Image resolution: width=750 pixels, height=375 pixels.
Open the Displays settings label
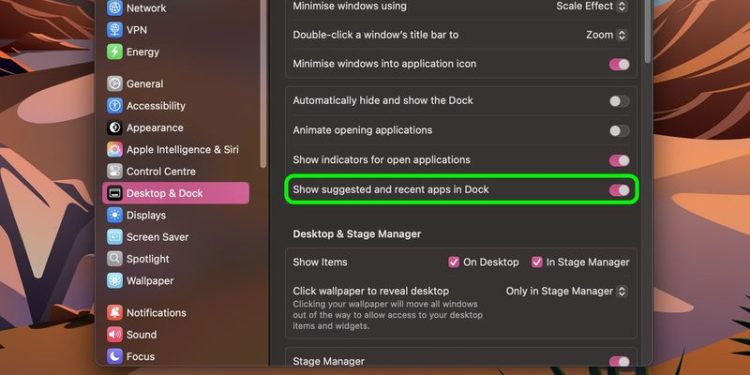pos(146,215)
